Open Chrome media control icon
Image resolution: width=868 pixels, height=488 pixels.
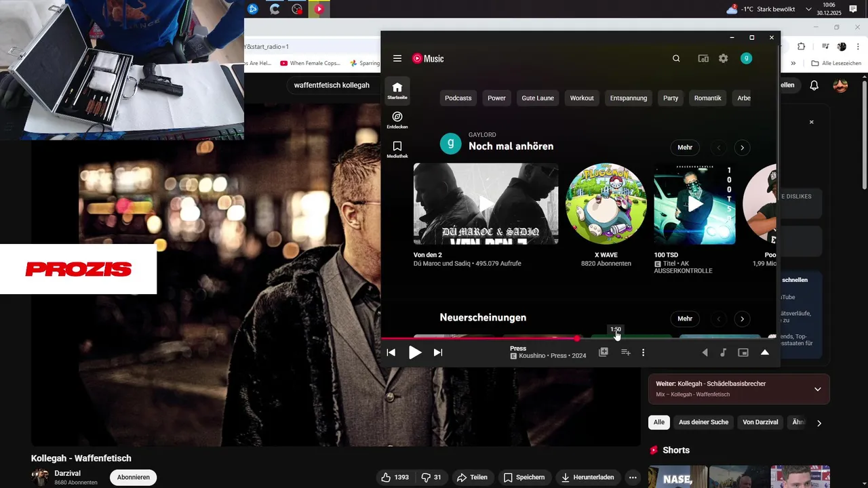tap(825, 46)
